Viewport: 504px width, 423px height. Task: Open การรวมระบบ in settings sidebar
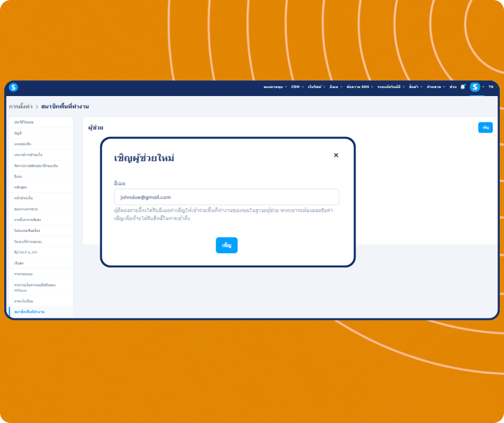40,274
